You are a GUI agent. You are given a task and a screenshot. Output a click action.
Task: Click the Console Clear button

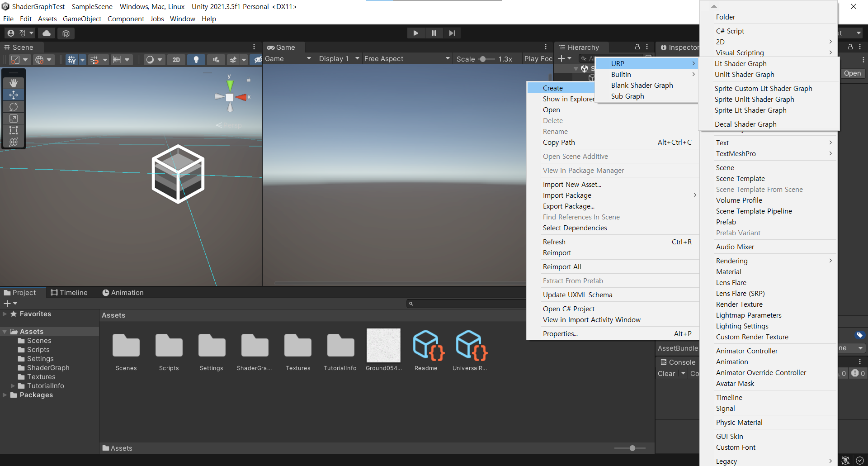(x=666, y=373)
